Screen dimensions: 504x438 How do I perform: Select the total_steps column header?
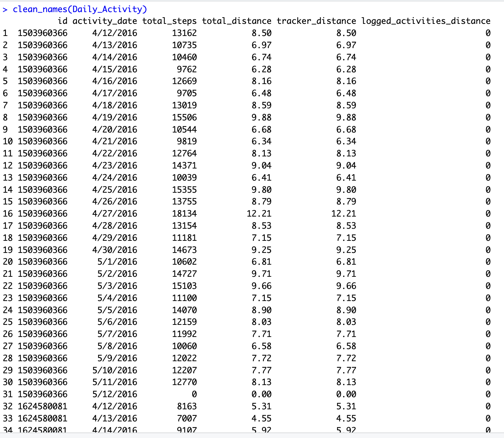click(169, 21)
